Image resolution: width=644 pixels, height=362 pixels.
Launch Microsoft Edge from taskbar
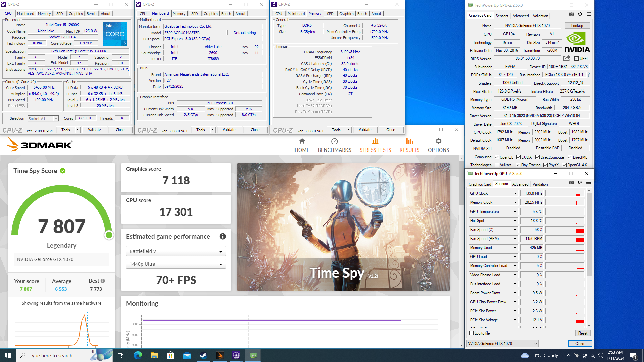pos(138,355)
